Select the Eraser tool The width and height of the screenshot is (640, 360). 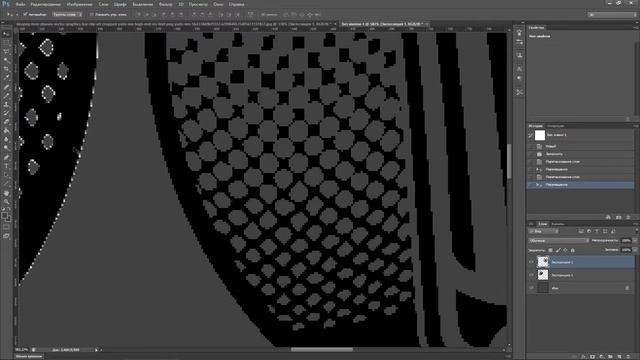[6, 122]
